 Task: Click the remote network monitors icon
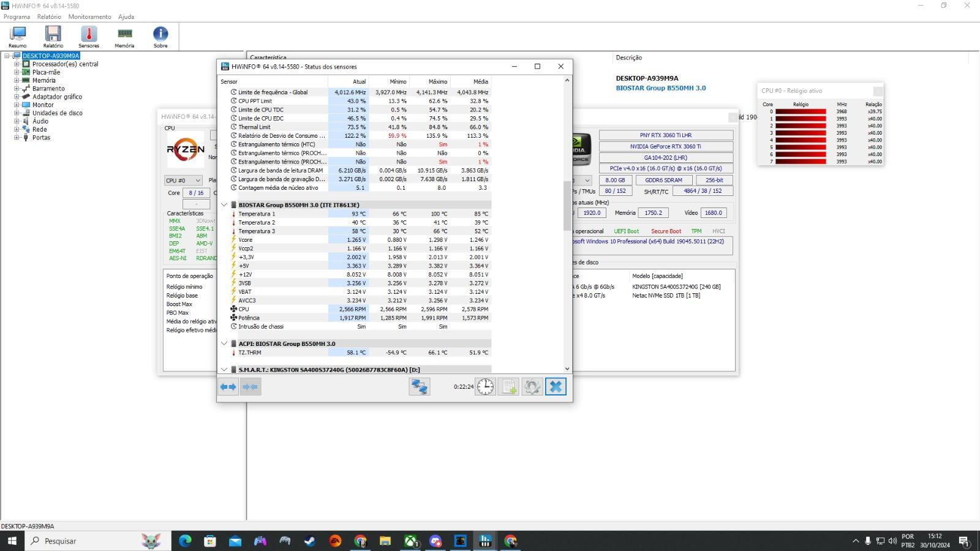click(x=420, y=386)
